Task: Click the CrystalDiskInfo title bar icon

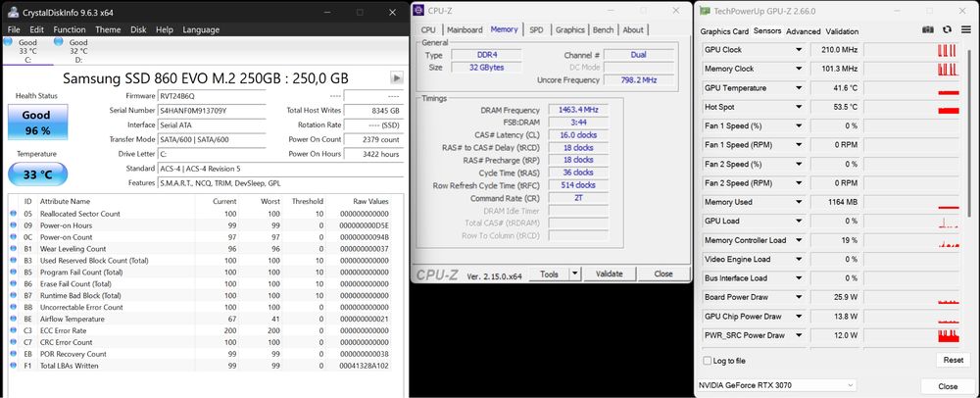Action: [12, 13]
